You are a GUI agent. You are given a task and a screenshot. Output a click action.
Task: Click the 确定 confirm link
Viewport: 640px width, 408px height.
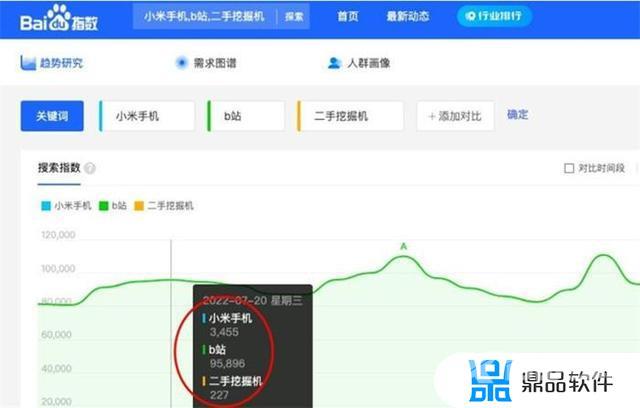(x=518, y=115)
